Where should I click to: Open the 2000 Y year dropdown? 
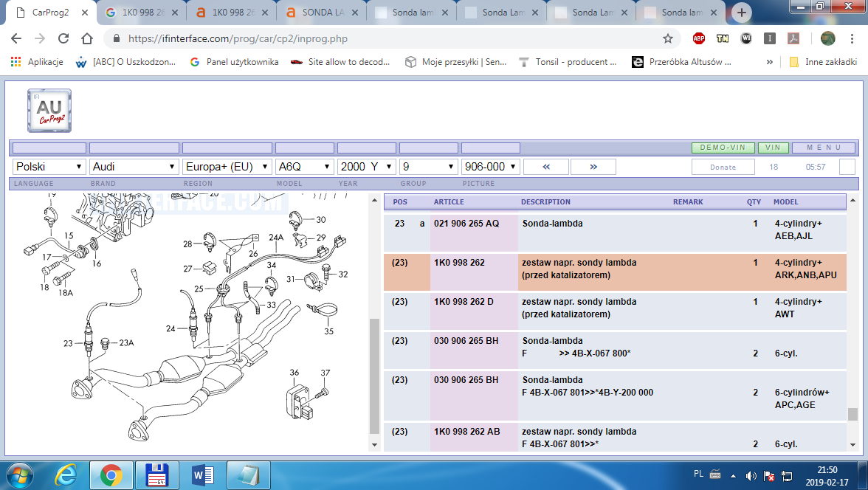(366, 167)
